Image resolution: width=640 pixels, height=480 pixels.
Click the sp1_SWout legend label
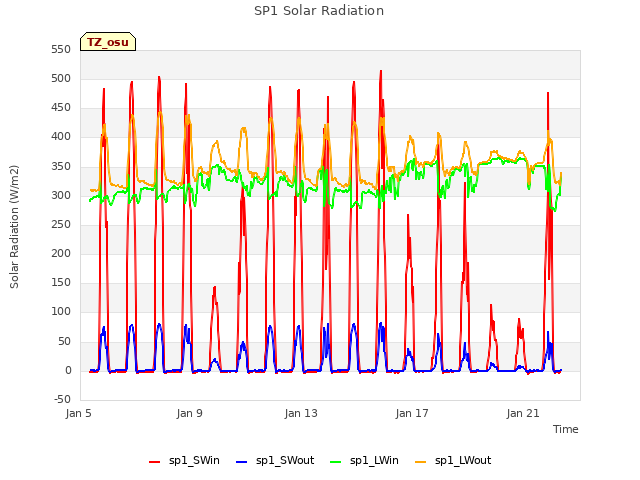[285, 460]
